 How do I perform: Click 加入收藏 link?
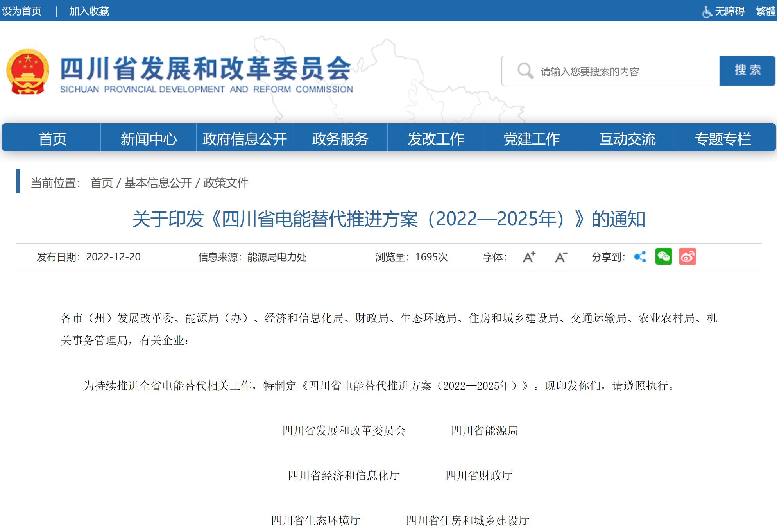[89, 11]
